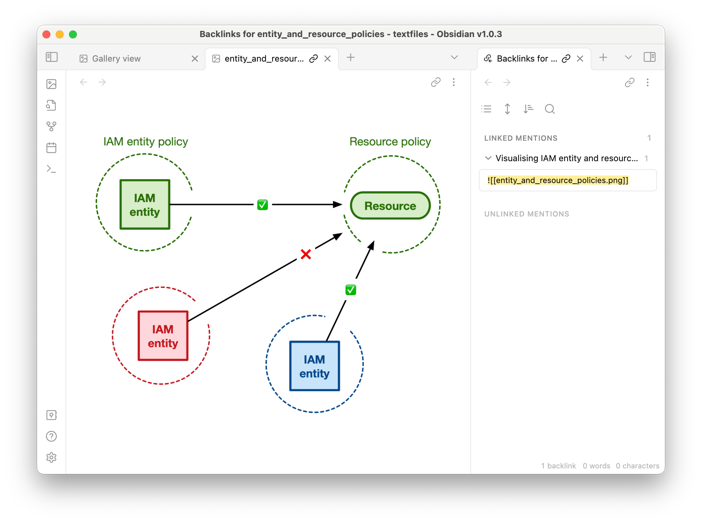The height and width of the screenshot is (523, 702).
Task: Open today's daily note calendar icon
Action: [51, 148]
